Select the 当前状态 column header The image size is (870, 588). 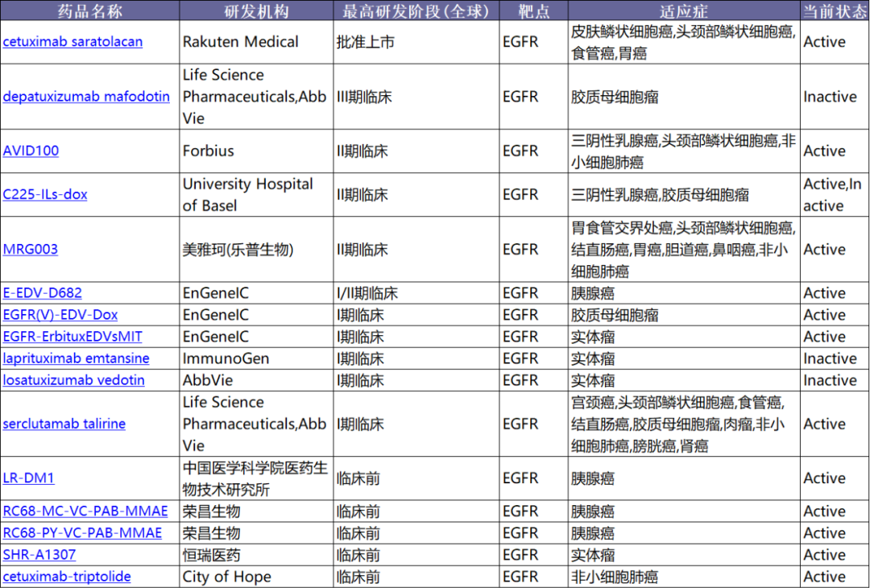click(x=835, y=10)
